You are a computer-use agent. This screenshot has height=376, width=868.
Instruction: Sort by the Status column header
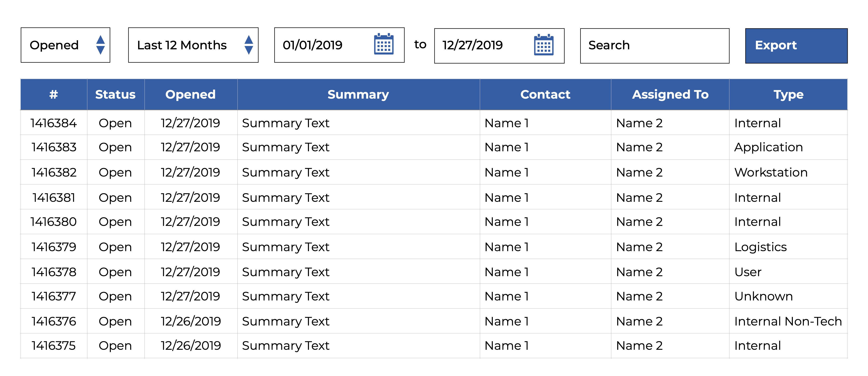coord(115,95)
